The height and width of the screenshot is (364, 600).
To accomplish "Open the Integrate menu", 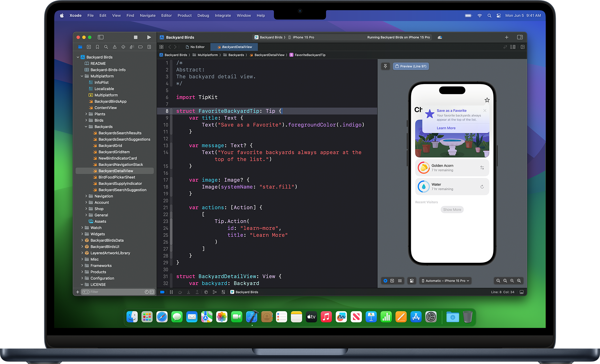I will coord(223,15).
